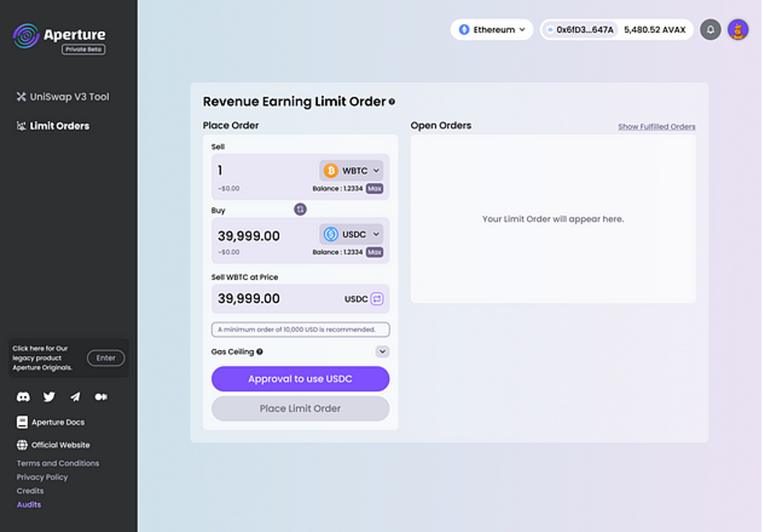763x532 pixels.
Task: Open the user avatar profile
Action: coord(738,30)
